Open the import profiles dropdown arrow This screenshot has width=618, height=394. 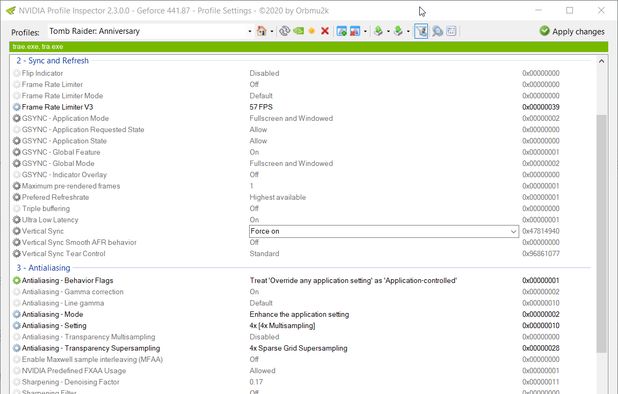pos(408,31)
